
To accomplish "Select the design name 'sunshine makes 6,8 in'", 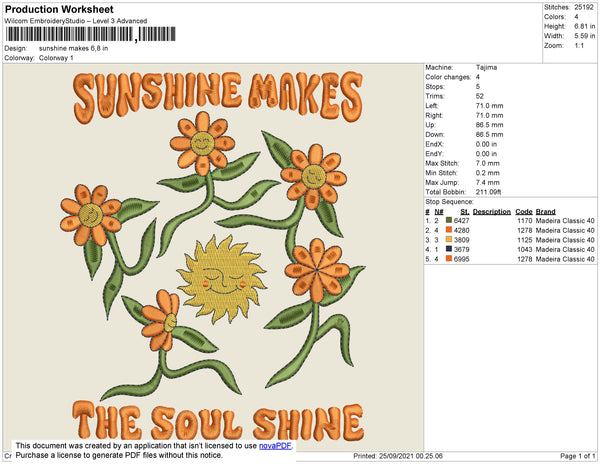I will pos(73,49).
